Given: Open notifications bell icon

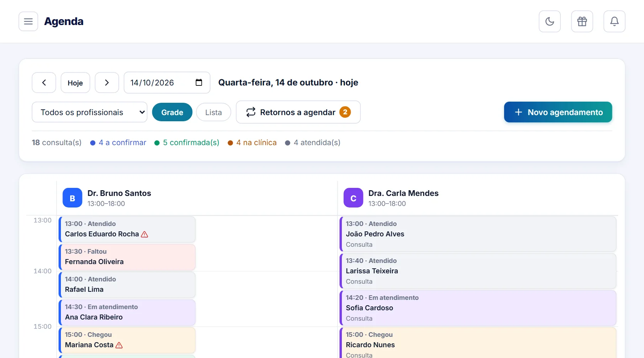Looking at the screenshot, I should pyautogui.click(x=614, y=21).
